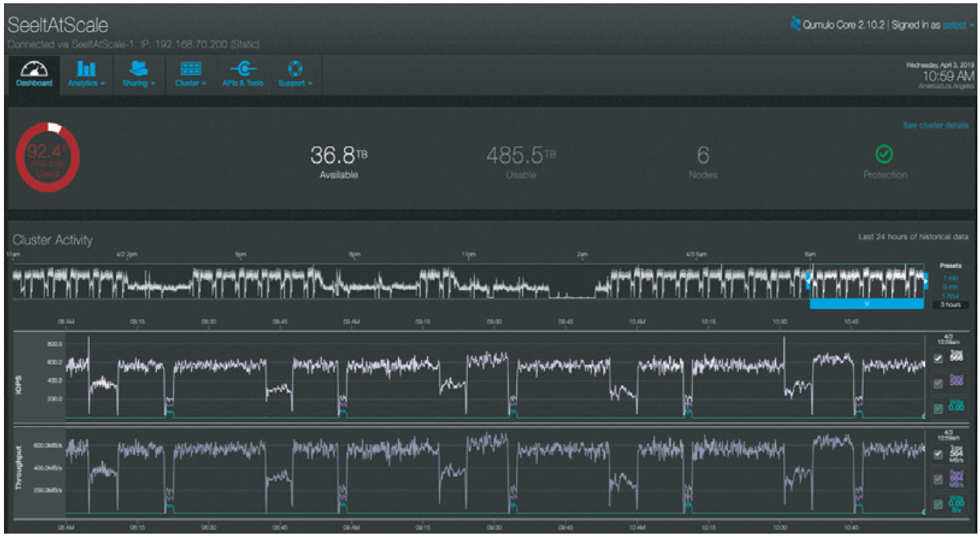Image resolution: width=980 pixels, height=537 pixels.
Task: Select the 3 hours preset
Action: pos(950,304)
